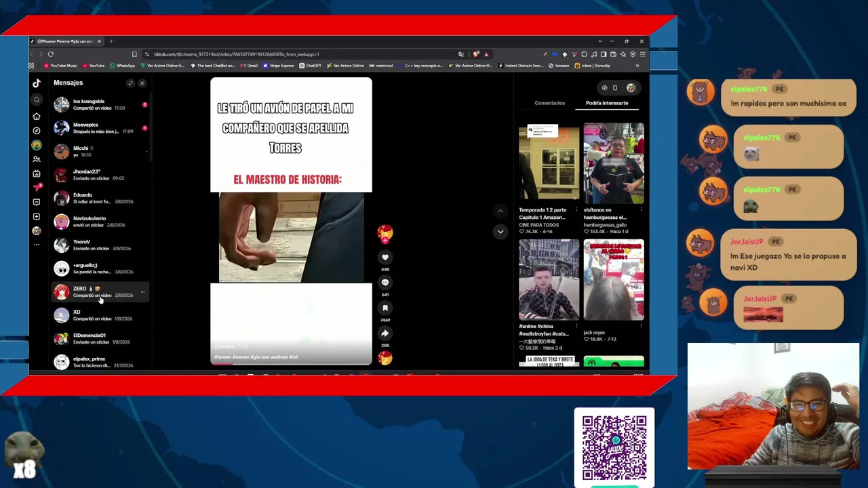Open the LIVE icon in sidebar
Image resolution: width=868 pixels, height=488 pixels.
(x=37, y=174)
